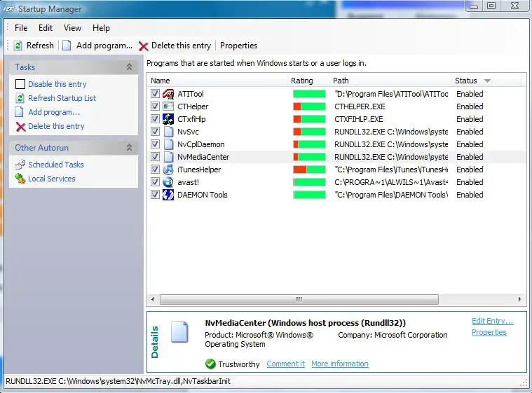Click the Add program toolbar page icon
This screenshot has height=393, width=532.
[67, 46]
